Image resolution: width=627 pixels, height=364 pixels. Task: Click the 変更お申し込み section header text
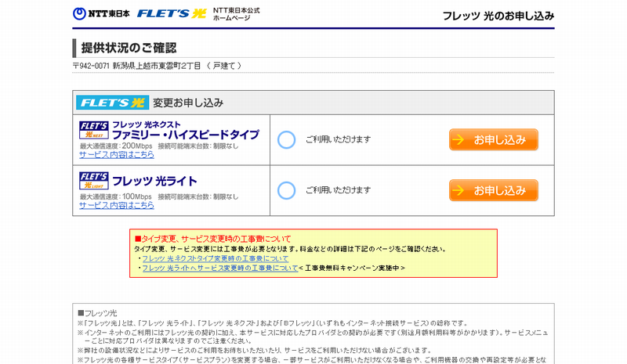(188, 103)
